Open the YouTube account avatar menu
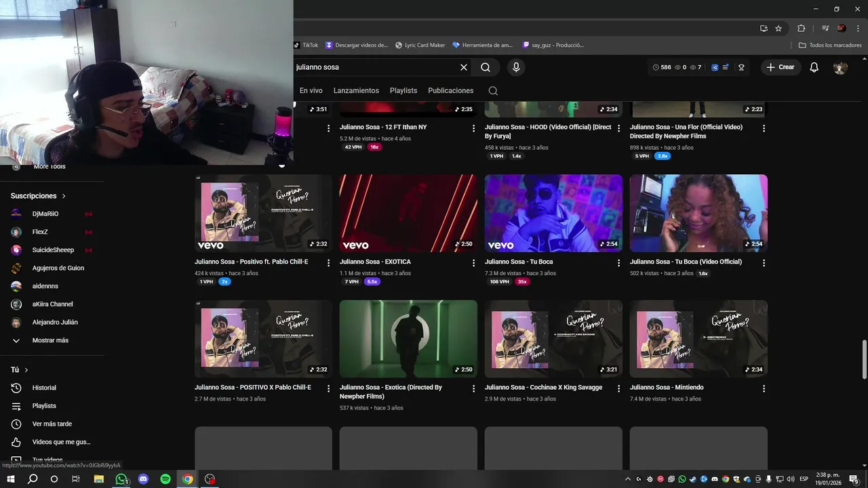This screenshot has height=488, width=868. (x=840, y=67)
